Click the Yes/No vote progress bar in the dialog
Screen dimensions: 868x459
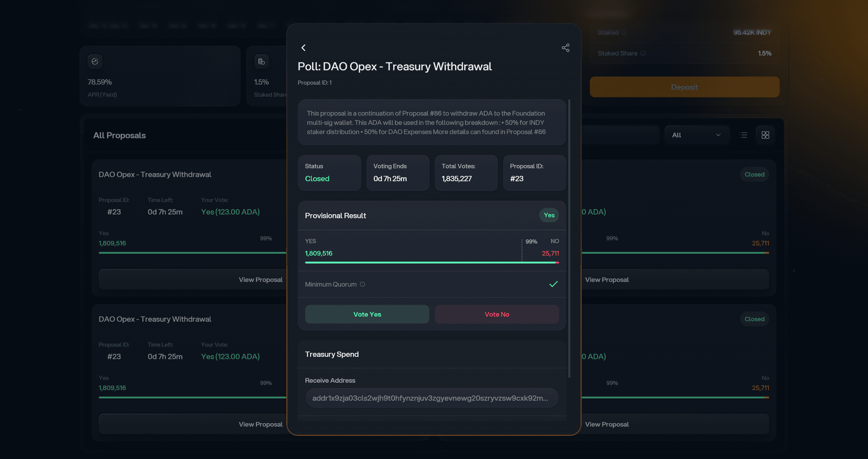pos(431,263)
